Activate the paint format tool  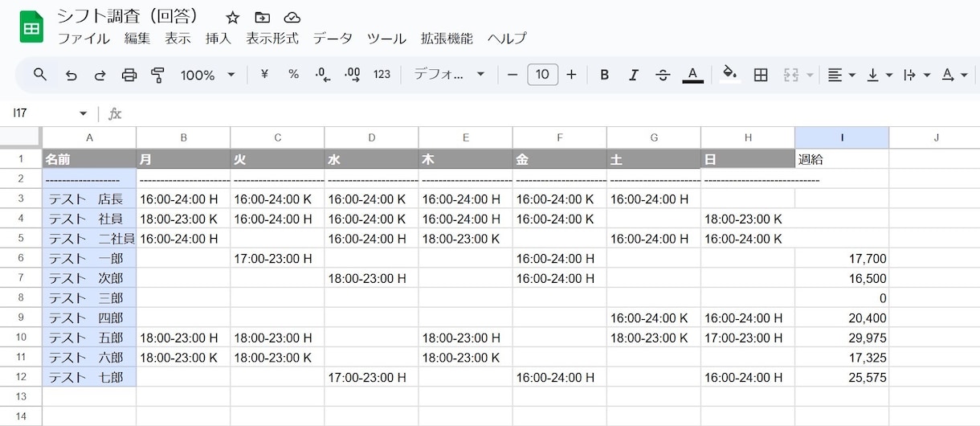click(x=157, y=75)
